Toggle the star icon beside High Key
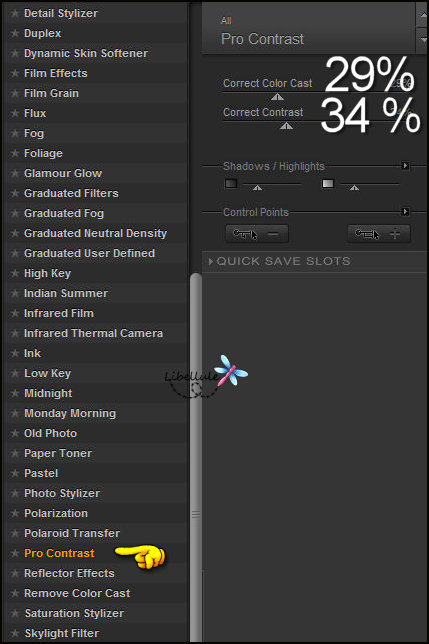 [15, 274]
